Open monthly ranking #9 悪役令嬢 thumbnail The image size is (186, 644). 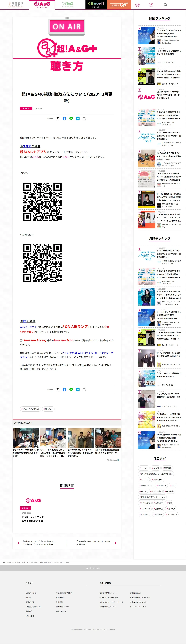[147, 420]
